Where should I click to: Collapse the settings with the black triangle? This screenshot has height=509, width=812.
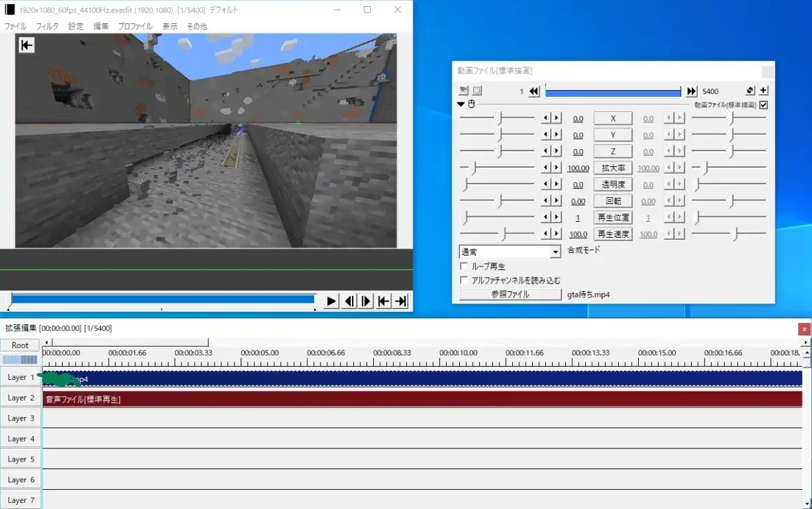pos(461,104)
